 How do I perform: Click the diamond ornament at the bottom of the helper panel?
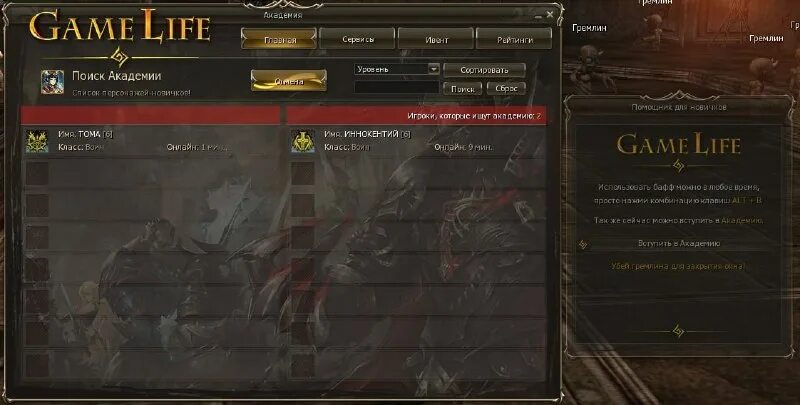678,331
